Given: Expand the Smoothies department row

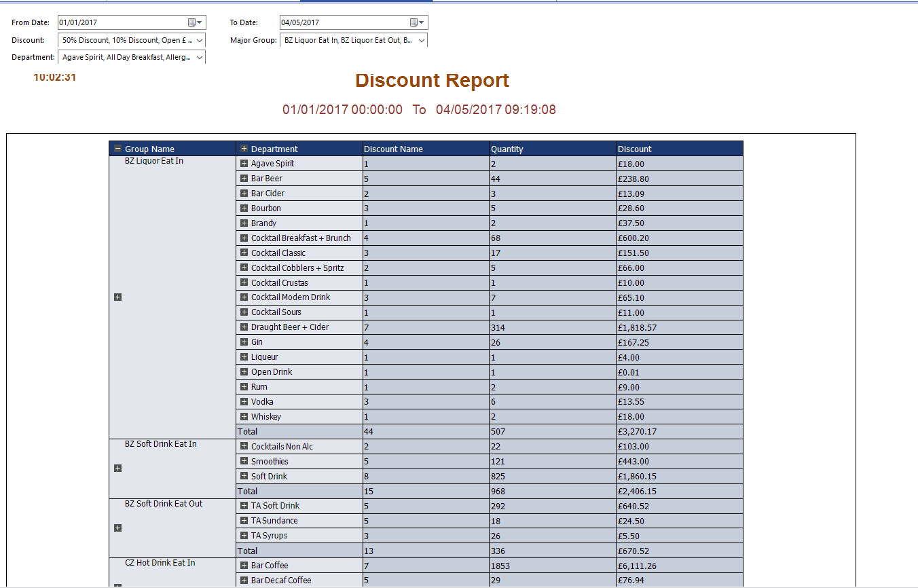Looking at the screenshot, I should (x=244, y=461).
